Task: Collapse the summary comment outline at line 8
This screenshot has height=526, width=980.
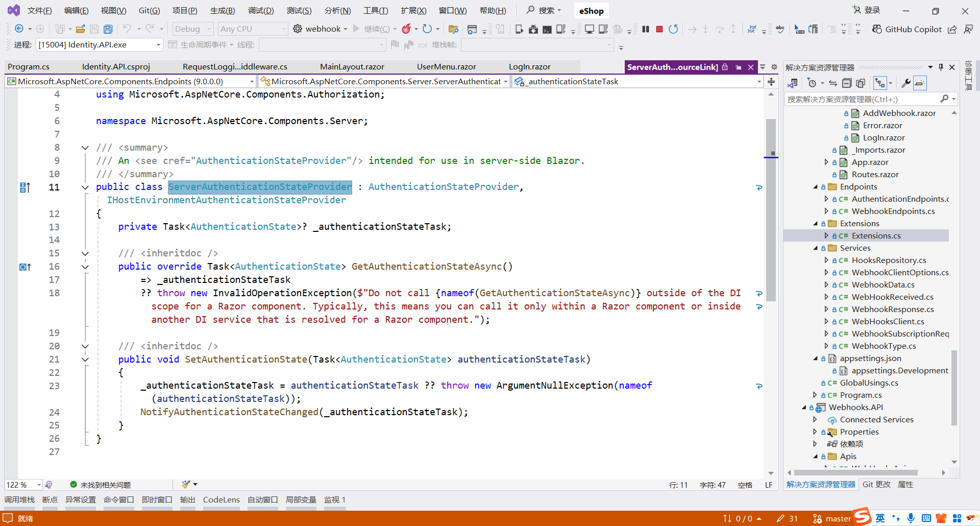Action: coord(85,148)
